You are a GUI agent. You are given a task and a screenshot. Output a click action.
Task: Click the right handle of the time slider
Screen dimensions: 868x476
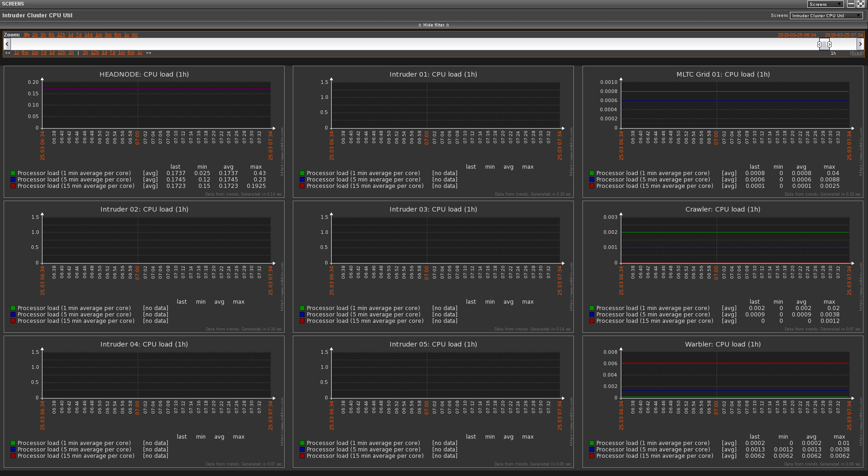pyautogui.click(x=830, y=44)
